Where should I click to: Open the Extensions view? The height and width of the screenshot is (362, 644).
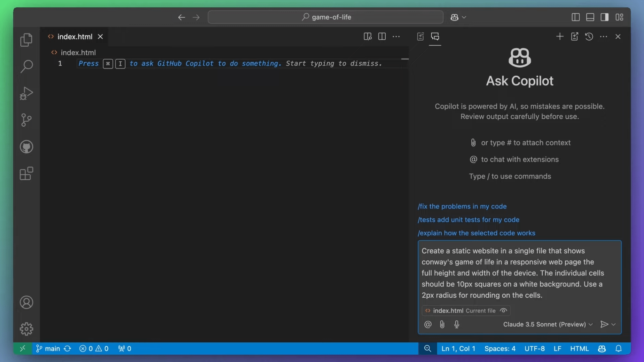point(26,174)
